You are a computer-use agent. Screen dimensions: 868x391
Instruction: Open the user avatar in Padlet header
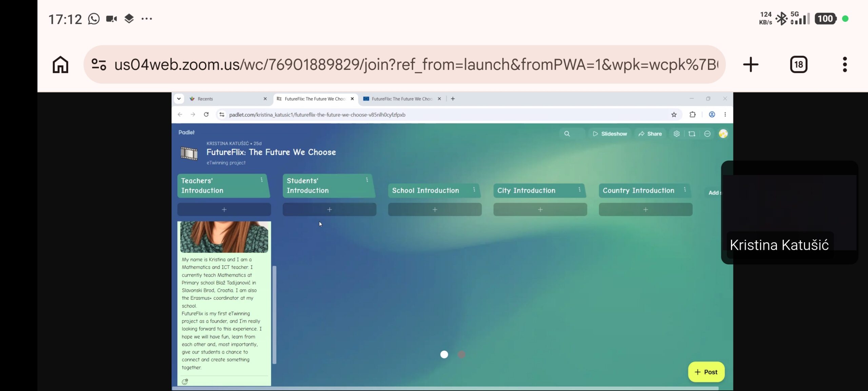pos(723,134)
